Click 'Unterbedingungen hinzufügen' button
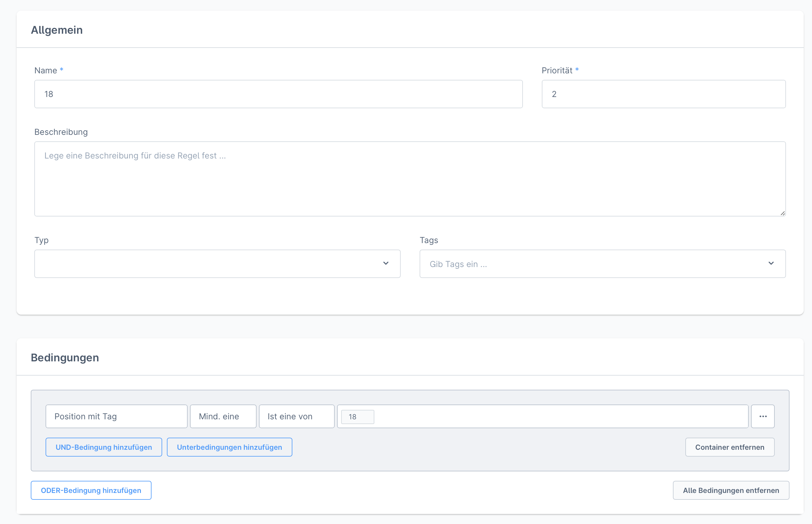 (x=229, y=447)
